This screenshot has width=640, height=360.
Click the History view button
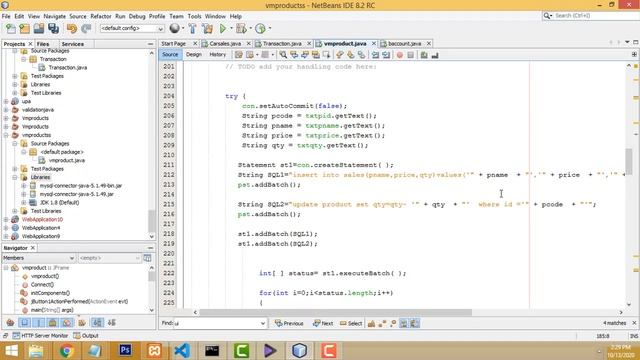218,54
